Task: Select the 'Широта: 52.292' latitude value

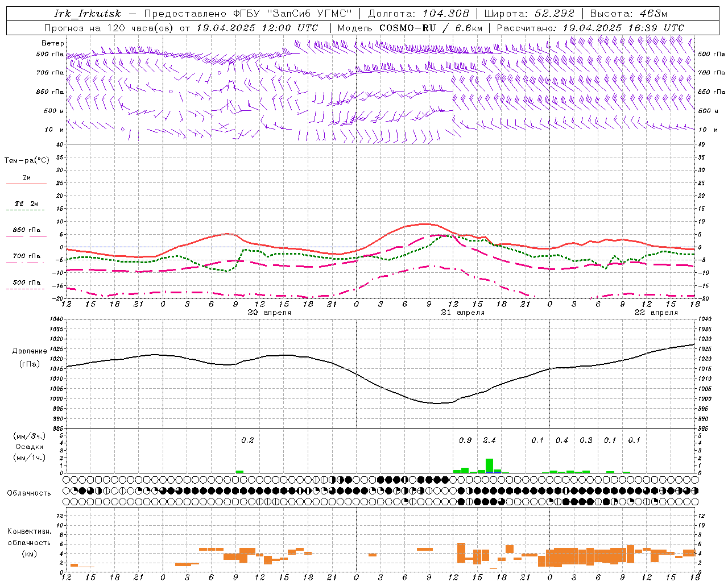Action: pos(530,14)
